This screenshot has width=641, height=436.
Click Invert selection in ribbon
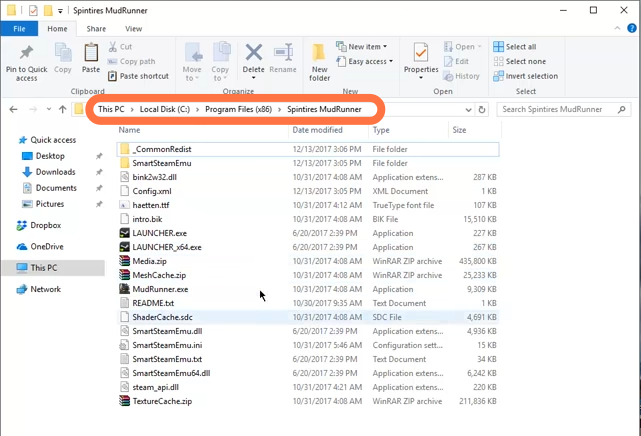point(525,76)
